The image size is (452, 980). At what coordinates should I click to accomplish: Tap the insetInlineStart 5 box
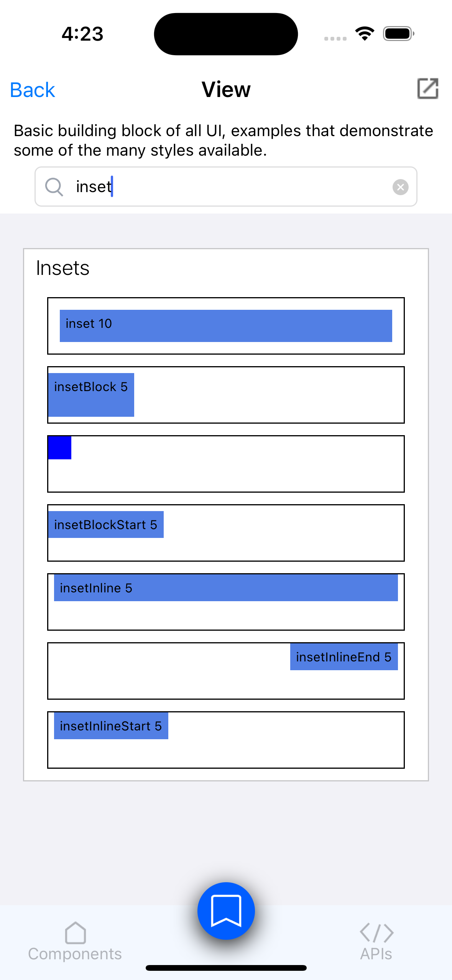click(111, 726)
